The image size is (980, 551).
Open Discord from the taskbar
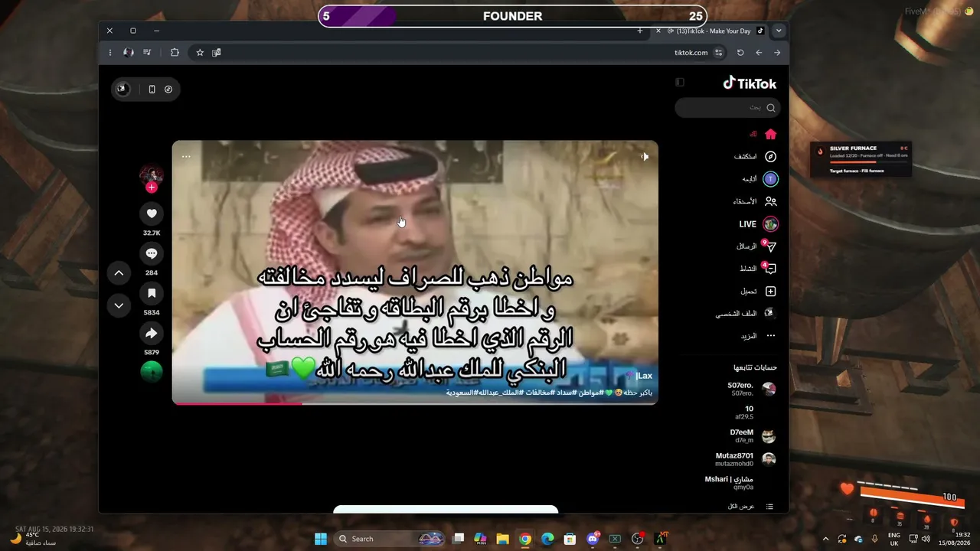[x=593, y=539]
